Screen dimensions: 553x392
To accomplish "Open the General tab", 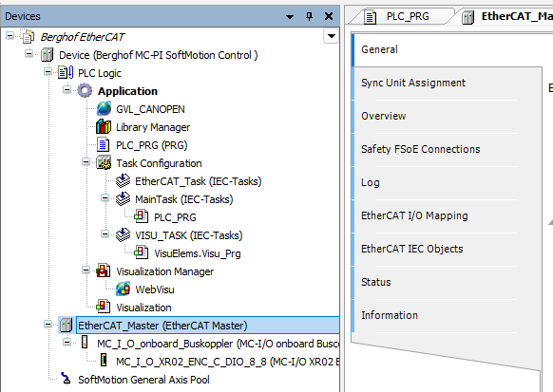I will pyautogui.click(x=448, y=49).
